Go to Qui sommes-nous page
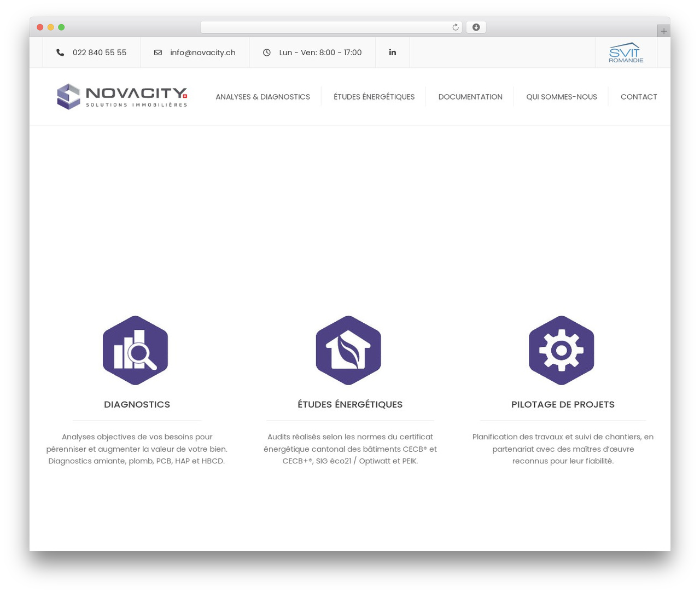This screenshot has height=593, width=700. tap(562, 97)
